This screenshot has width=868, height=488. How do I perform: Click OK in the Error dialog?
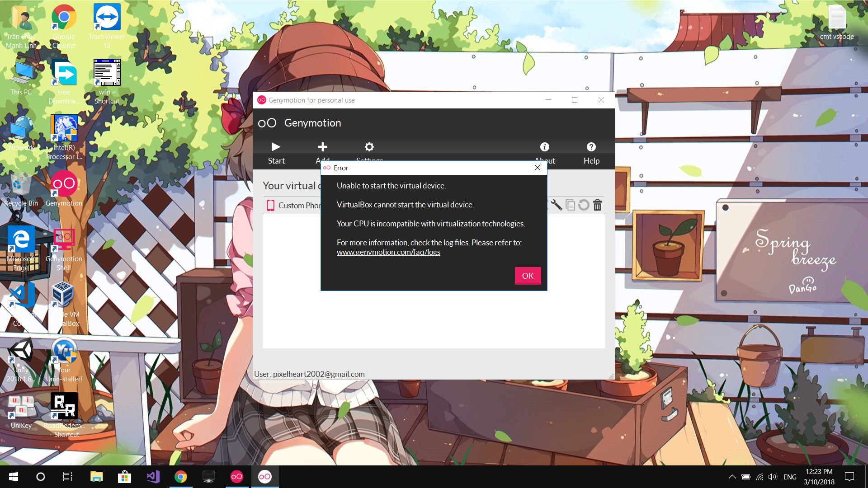[528, 276]
